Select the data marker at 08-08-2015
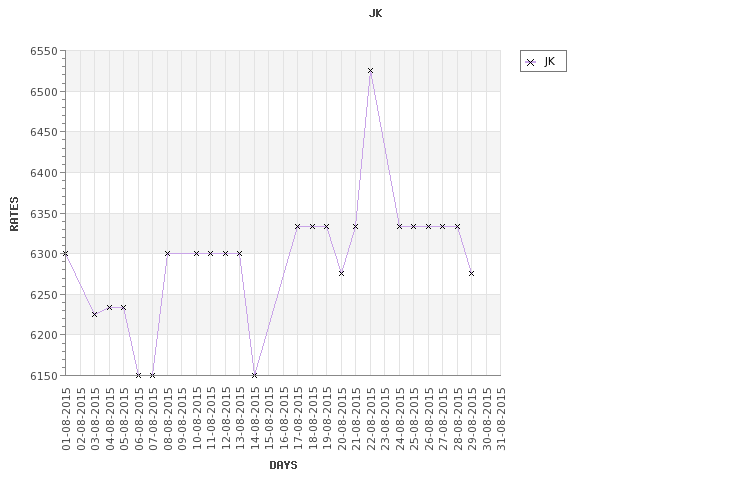 point(167,253)
